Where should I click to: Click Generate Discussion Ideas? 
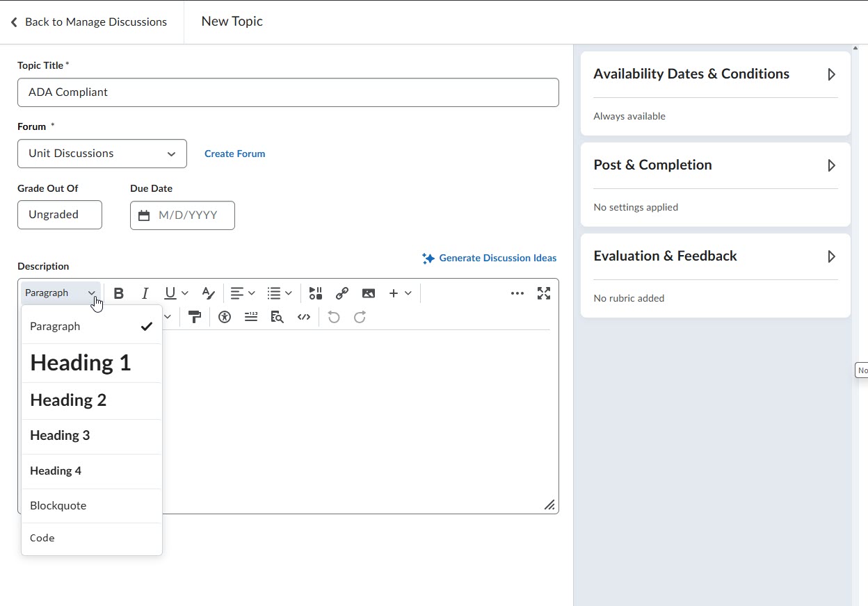(489, 258)
